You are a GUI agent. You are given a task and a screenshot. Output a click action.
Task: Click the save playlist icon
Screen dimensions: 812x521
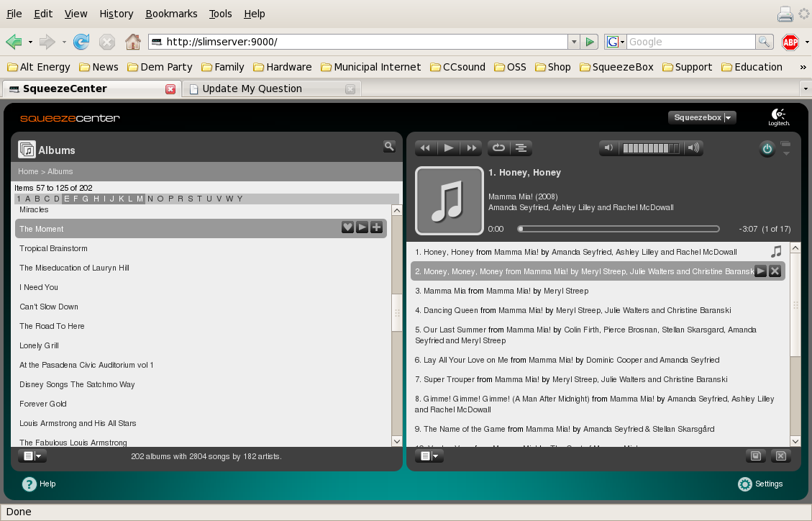[x=756, y=456]
